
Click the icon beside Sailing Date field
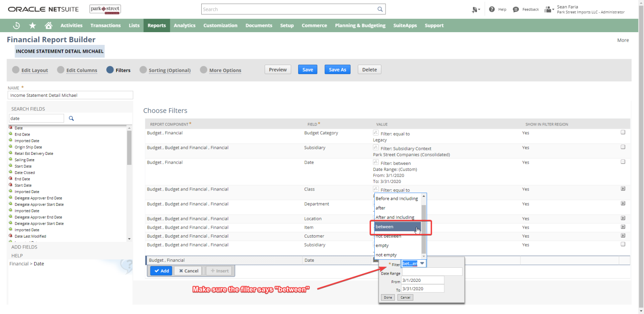tap(11, 159)
